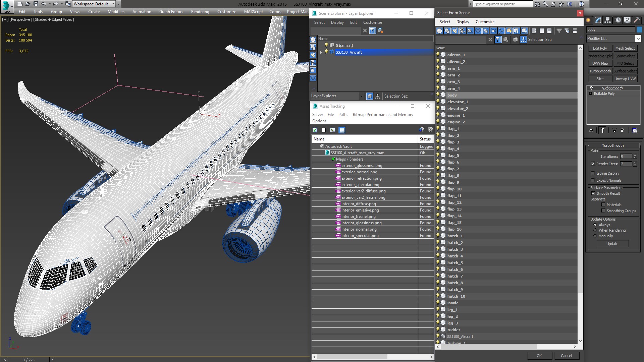Open the MAXScript menu
This screenshot has width=644, height=362.
point(254,12)
